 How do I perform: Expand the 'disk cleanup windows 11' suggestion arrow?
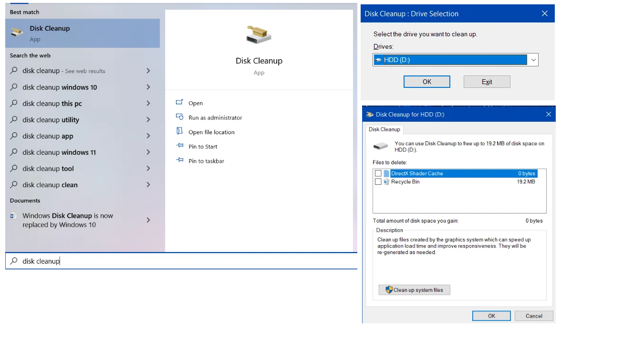pos(148,152)
